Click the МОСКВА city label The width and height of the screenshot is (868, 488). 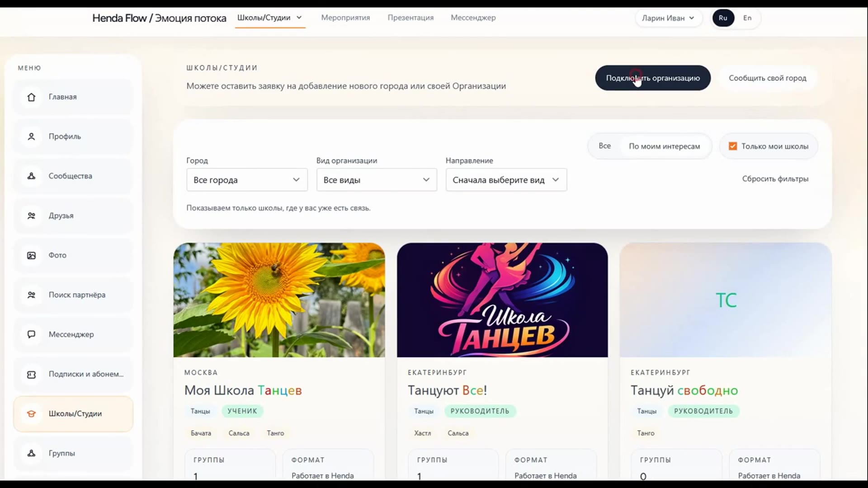click(201, 373)
